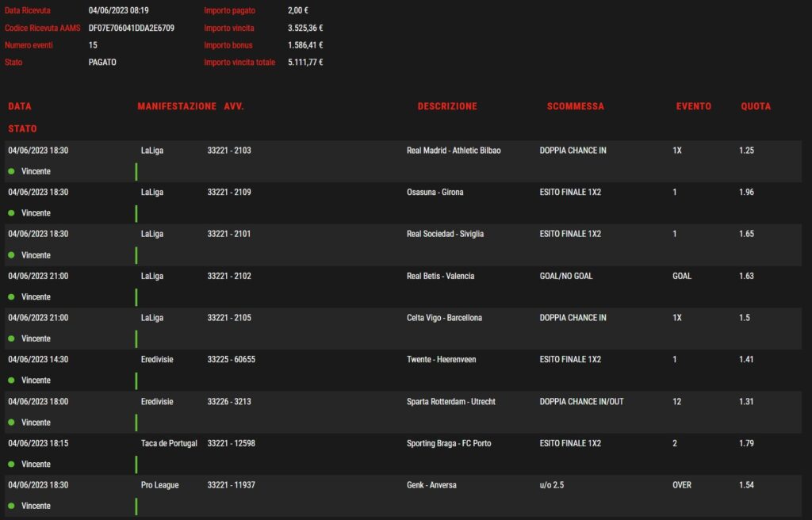Click the AAMS receipt code DF07E706041DDA2E6709

pos(131,28)
